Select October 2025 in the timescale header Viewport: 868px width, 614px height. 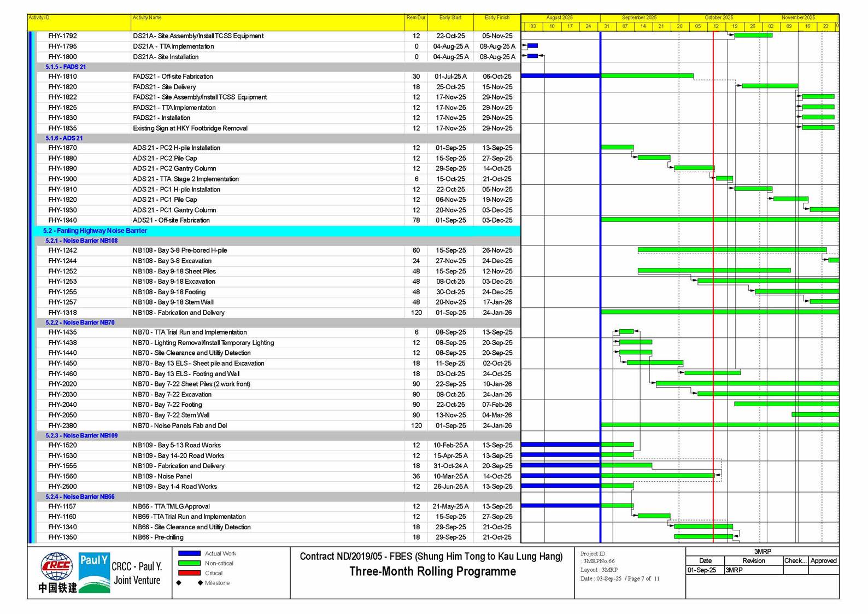pyautogui.click(x=719, y=18)
